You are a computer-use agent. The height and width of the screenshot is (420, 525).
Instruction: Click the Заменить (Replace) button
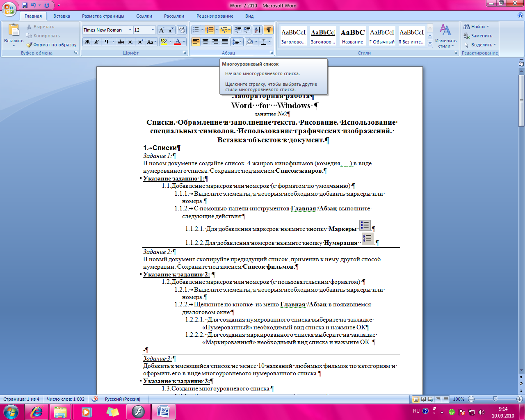[x=478, y=36]
